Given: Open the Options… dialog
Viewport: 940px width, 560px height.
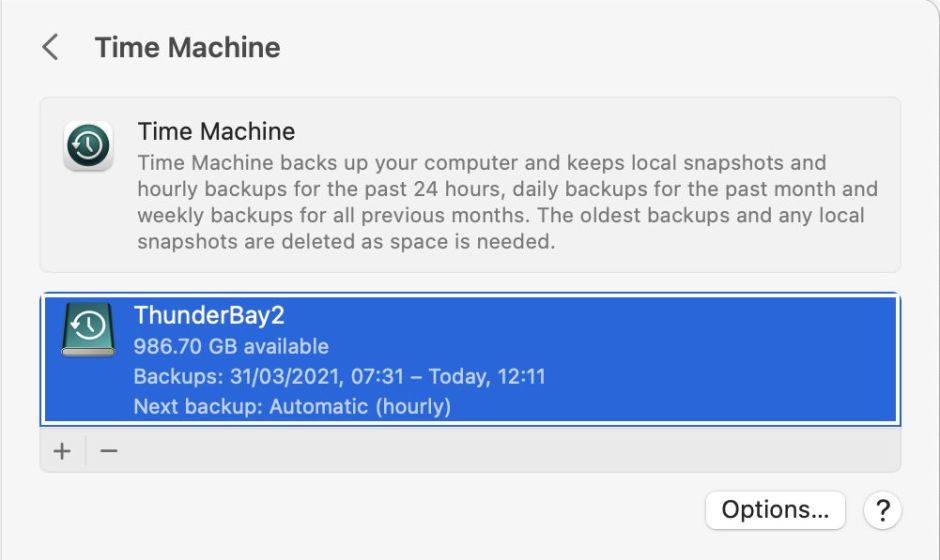Looking at the screenshot, I should [x=775, y=510].
